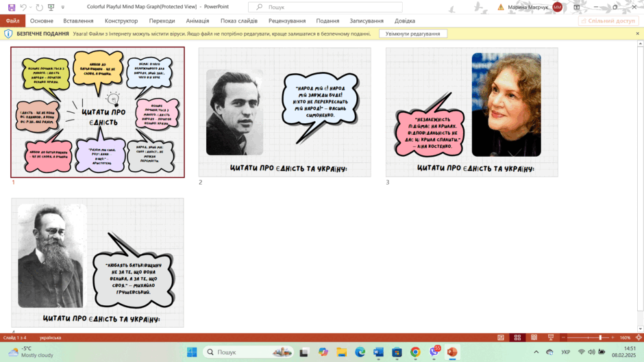Click the zoom in plus button
This screenshot has height=362, width=644.
click(x=612, y=337)
